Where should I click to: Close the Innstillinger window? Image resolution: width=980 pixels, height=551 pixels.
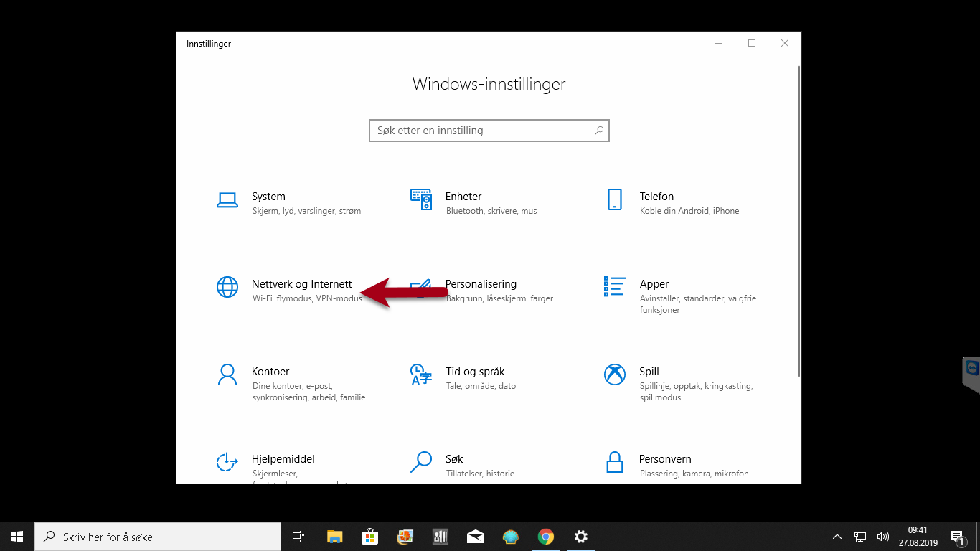click(785, 44)
